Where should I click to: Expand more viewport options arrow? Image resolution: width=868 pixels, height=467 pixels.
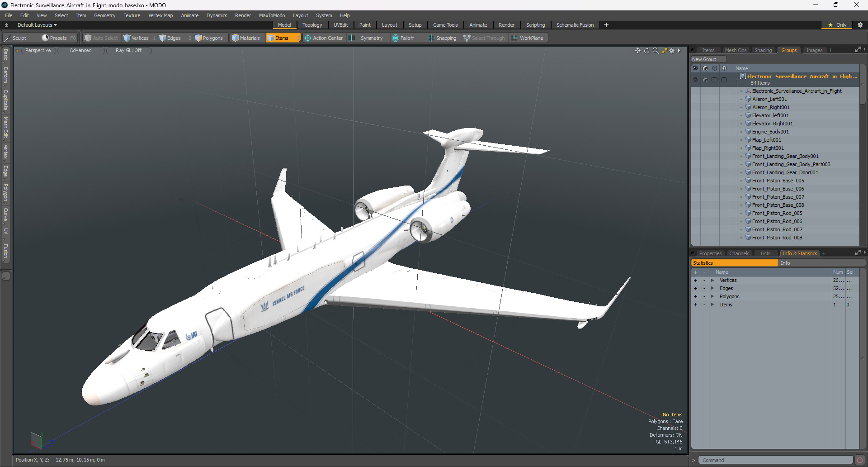(x=679, y=51)
